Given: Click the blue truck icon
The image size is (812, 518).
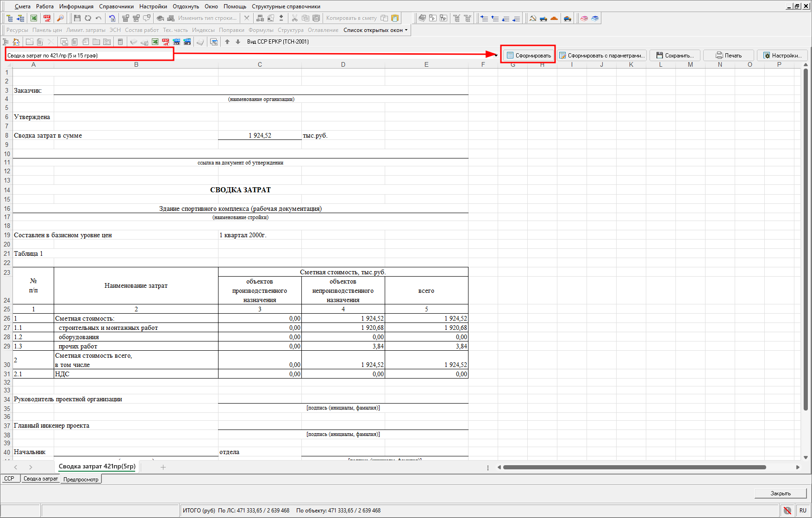Looking at the screenshot, I should 543,18.
